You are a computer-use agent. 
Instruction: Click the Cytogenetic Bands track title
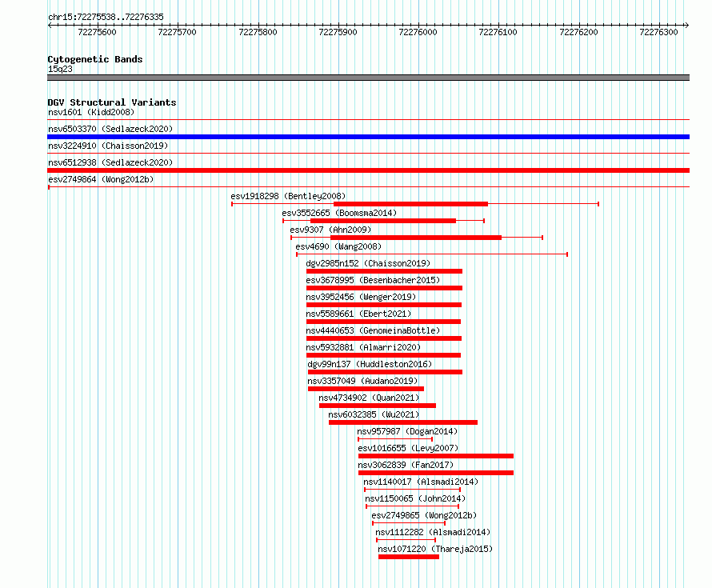pos(95,59)
